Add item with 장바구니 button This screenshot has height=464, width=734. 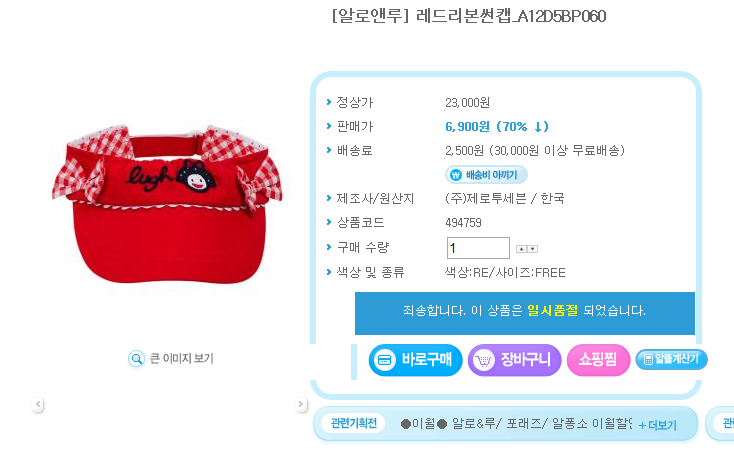tap(514, 360)
